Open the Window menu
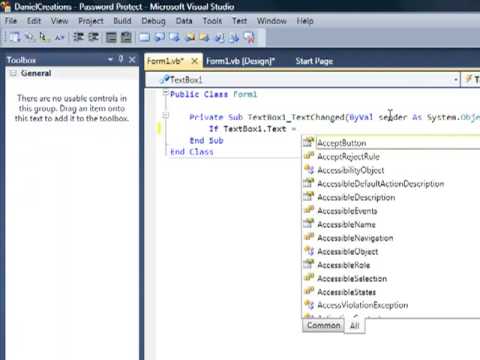The width and height of the screenshot is (480, 360). (272, 21)
